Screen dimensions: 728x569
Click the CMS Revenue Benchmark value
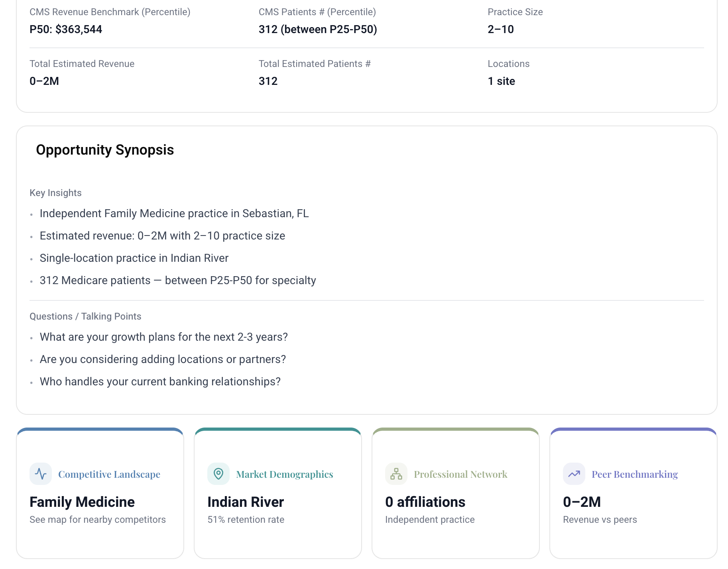(x=66, y=29)
